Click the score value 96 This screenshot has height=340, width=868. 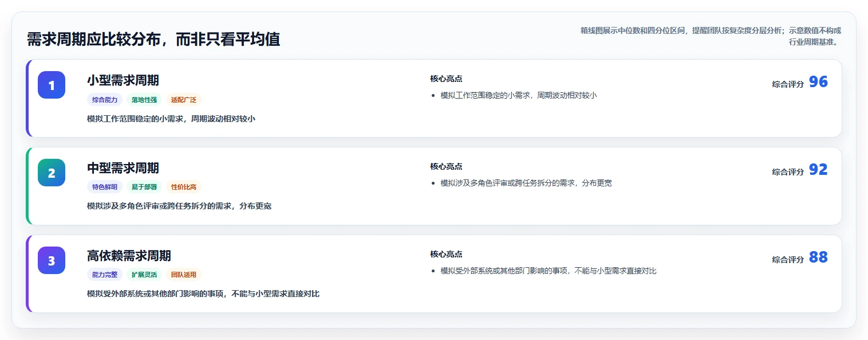(x=818, y=82)
